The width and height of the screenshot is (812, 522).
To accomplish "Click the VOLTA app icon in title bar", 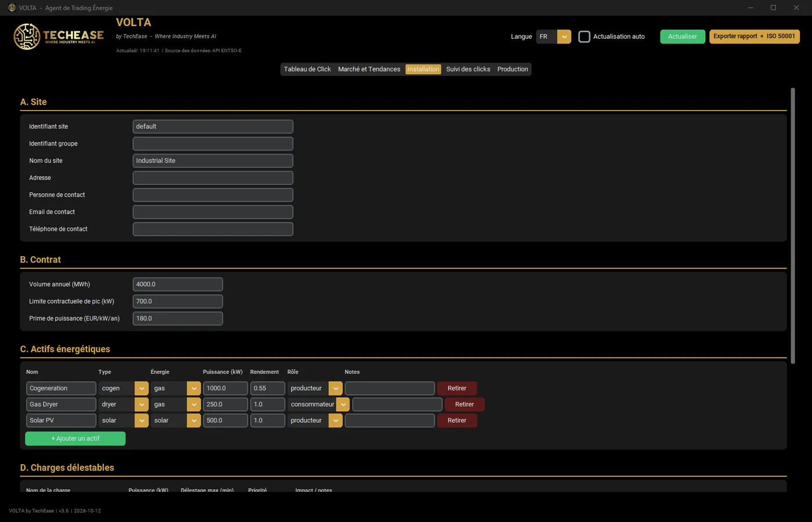I will (x=12, y=8).
